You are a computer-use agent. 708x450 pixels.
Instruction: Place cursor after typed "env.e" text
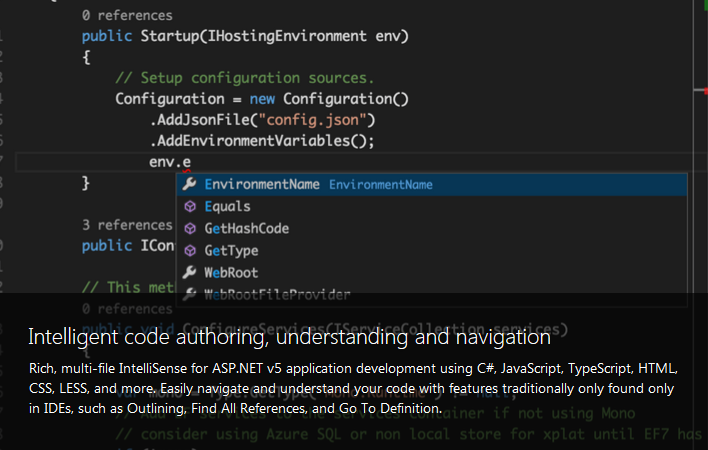tap(192, 162)
